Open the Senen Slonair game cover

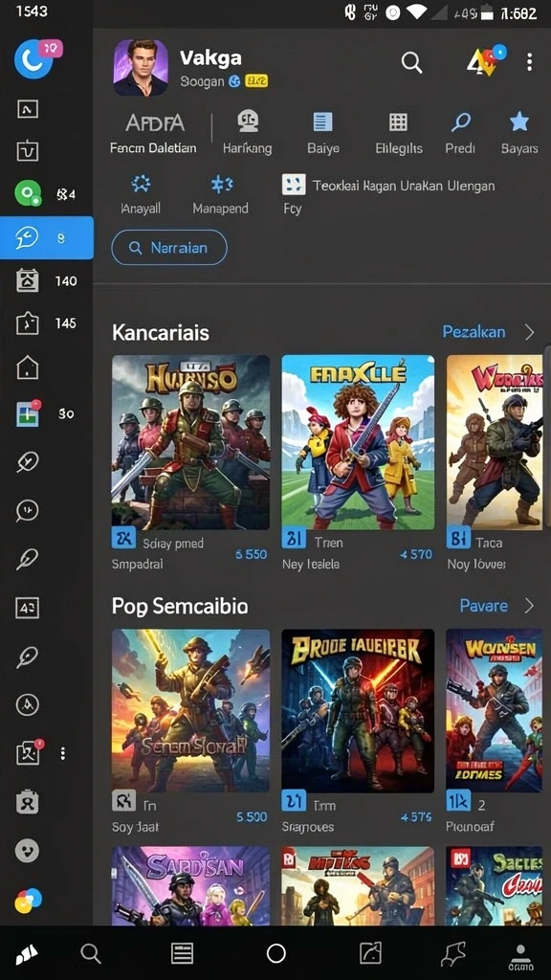point(190,711)
